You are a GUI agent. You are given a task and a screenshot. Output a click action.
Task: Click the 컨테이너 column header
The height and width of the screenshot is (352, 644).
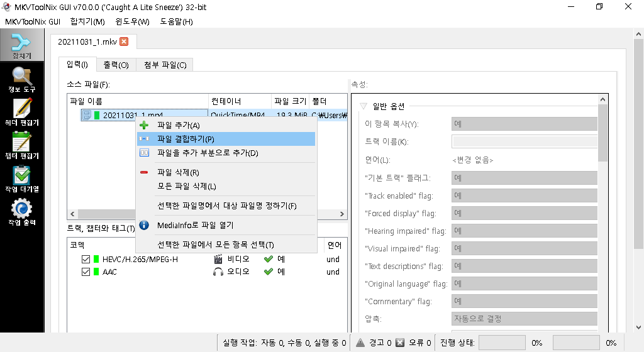240,101
